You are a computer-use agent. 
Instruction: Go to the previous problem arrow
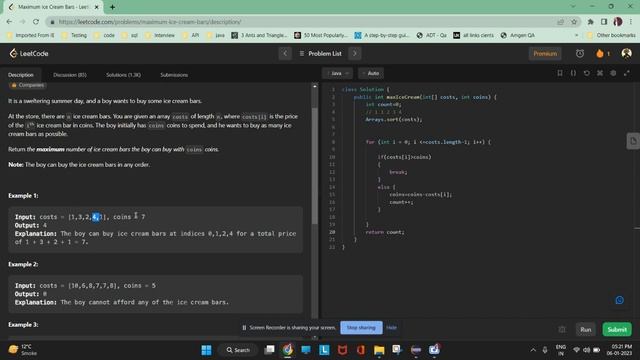point(285,53)
